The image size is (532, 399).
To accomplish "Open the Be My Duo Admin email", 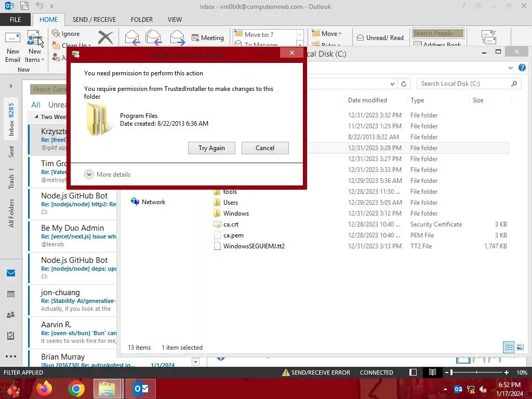I will pos(73,236).
